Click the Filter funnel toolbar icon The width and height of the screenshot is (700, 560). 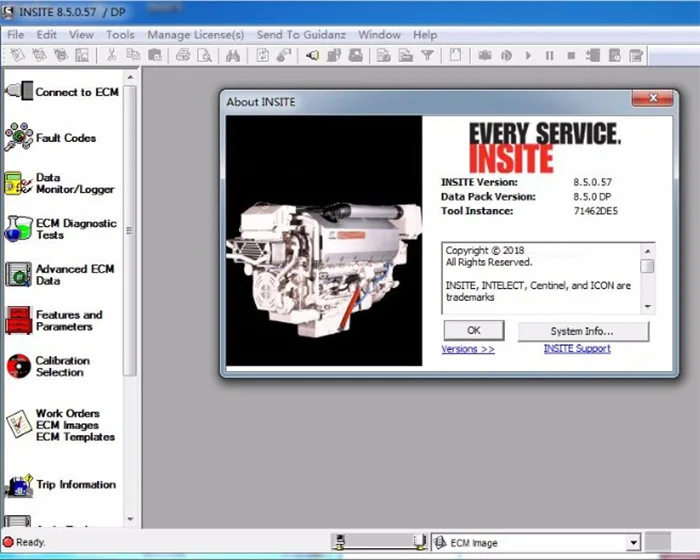[x=427, y=55]
